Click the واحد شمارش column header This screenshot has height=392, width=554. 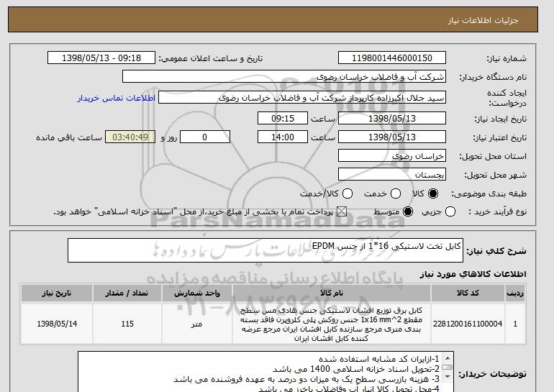197,293
